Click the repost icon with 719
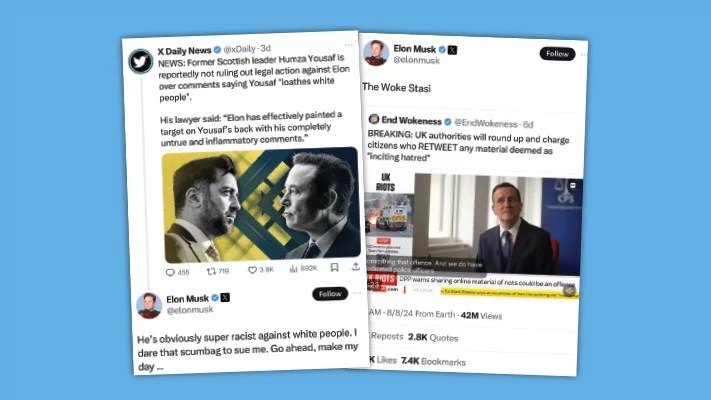Screen dimensions: 711x400 [x=211, y=271]
